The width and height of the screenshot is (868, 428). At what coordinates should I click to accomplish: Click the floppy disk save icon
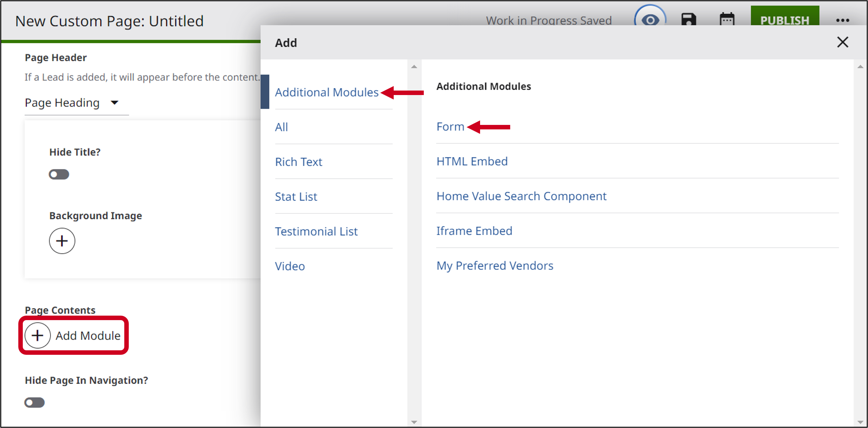[x=688, y=19]
